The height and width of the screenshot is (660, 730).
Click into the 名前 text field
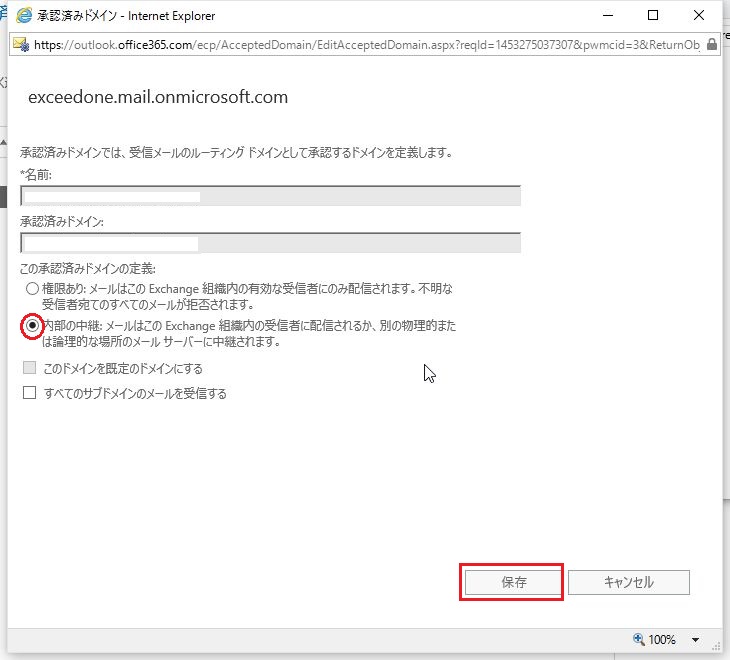(x=270, y=196)
